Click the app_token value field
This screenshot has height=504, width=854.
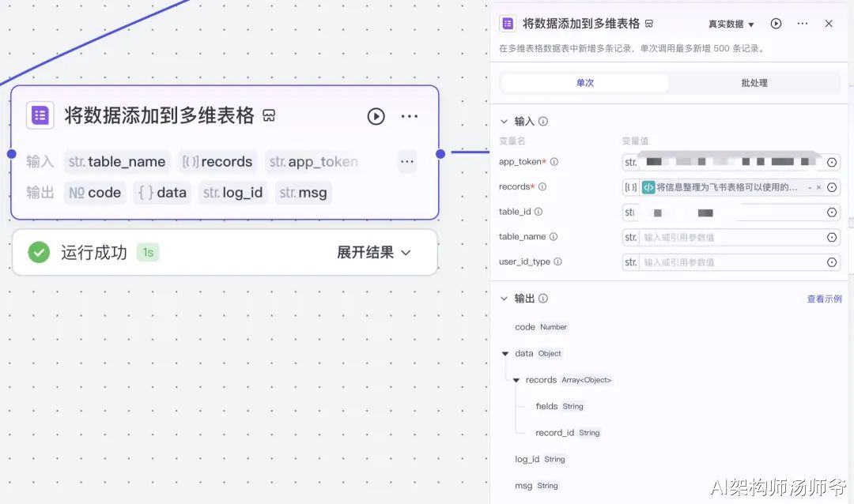pyautogui.click(x=731, y=162)
